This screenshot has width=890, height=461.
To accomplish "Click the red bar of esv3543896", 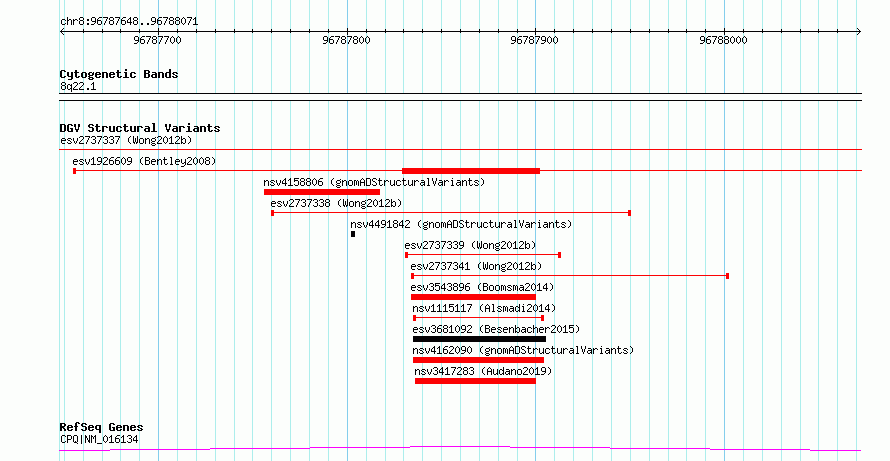I will [473, 297].
